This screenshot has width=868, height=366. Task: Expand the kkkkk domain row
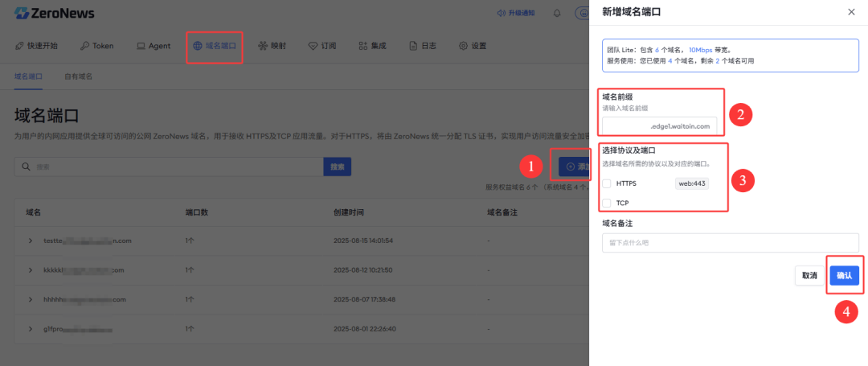click(31, 270)
